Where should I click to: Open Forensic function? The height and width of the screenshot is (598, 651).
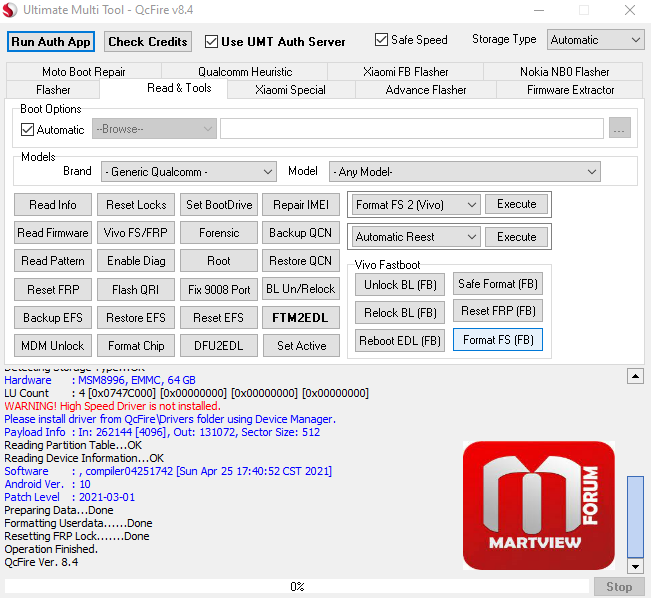pos(219,233)
